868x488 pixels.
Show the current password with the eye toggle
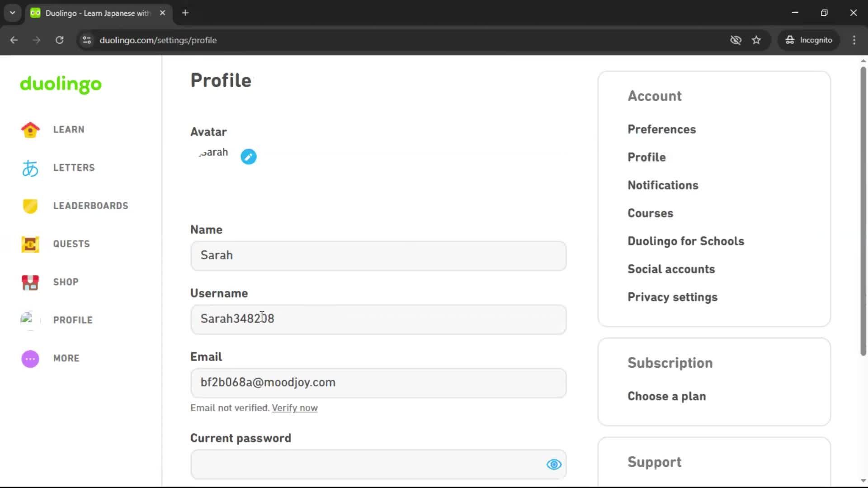pyautogui.click(x=553, y=465)
